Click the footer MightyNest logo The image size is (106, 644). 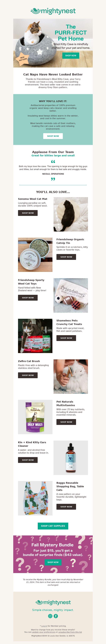53,602
